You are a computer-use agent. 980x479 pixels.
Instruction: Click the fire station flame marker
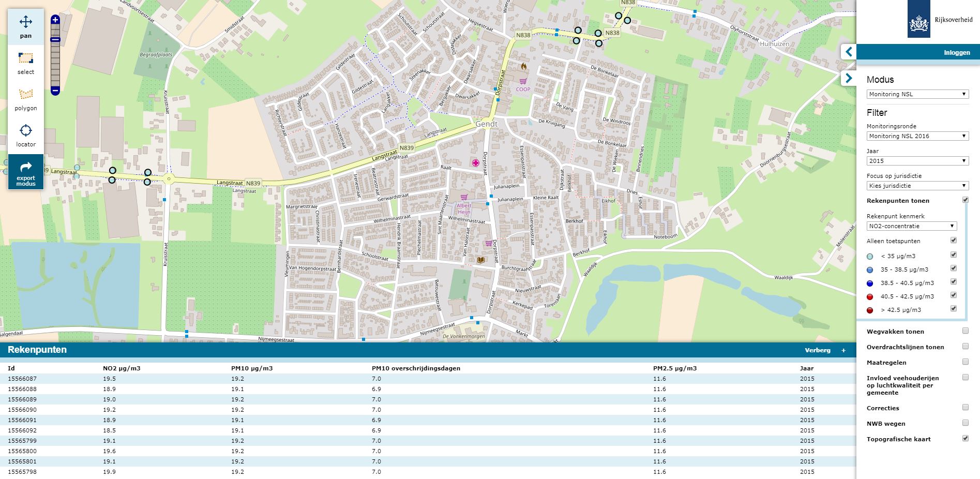point(523,67)
